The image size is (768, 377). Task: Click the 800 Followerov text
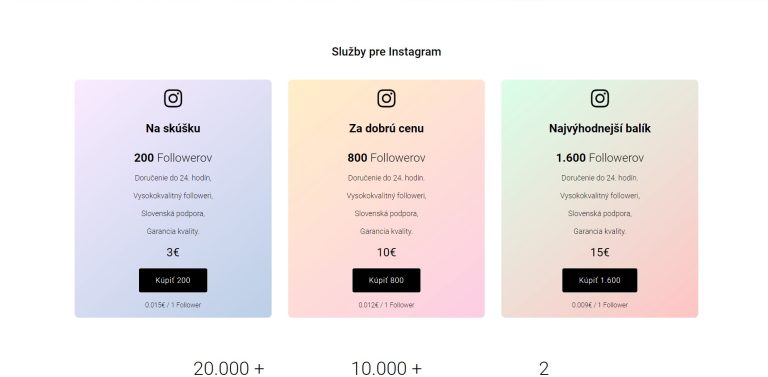(x=386, y=158)
